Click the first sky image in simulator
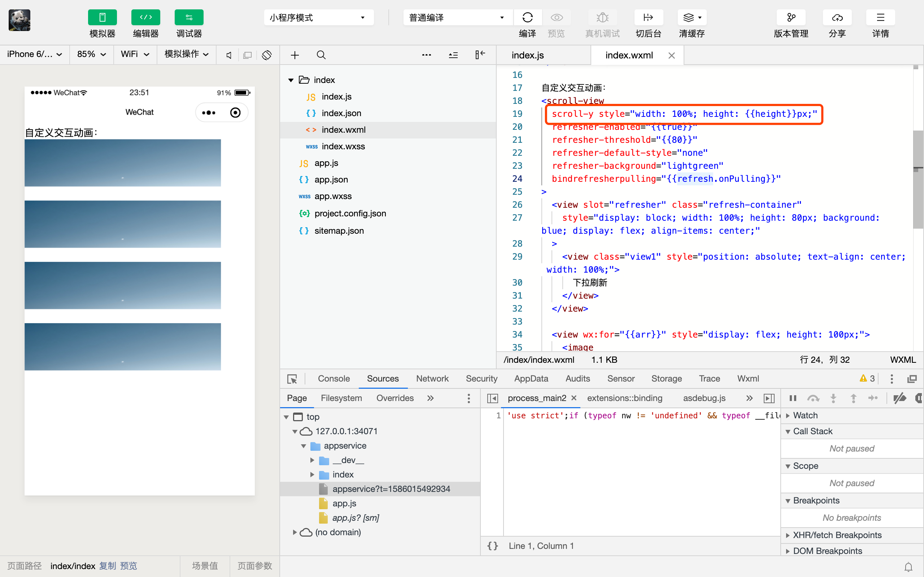 (x=123, y=163)
